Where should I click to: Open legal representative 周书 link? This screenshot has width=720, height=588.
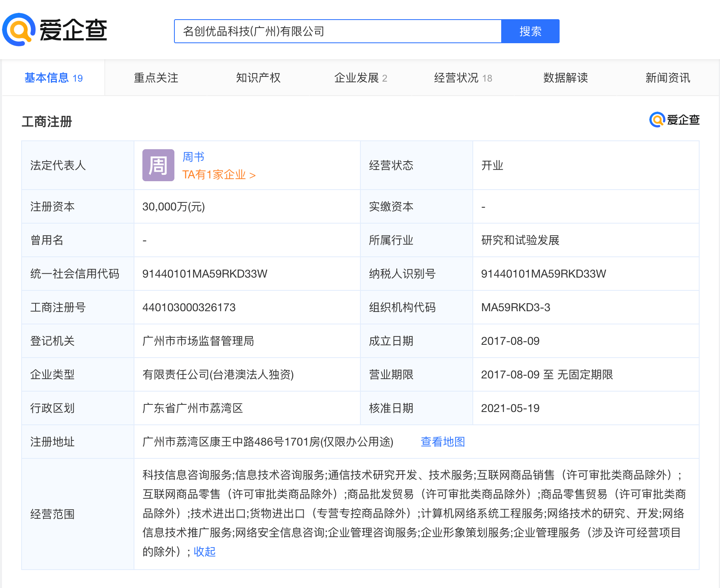(x=194, y=157)
